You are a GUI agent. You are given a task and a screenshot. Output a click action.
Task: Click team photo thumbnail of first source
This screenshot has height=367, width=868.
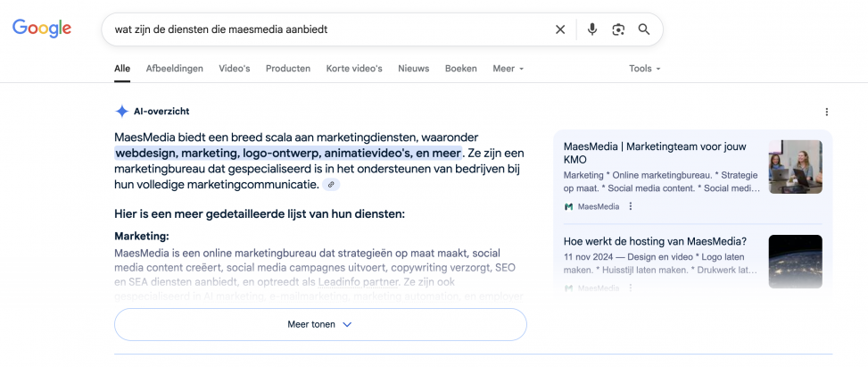(x=795, y=166)
